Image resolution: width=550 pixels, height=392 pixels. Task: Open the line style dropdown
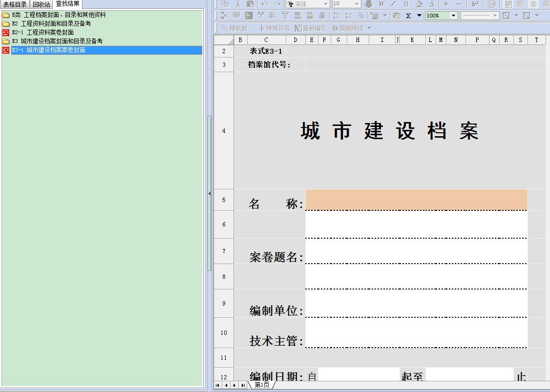click(495, 16)
